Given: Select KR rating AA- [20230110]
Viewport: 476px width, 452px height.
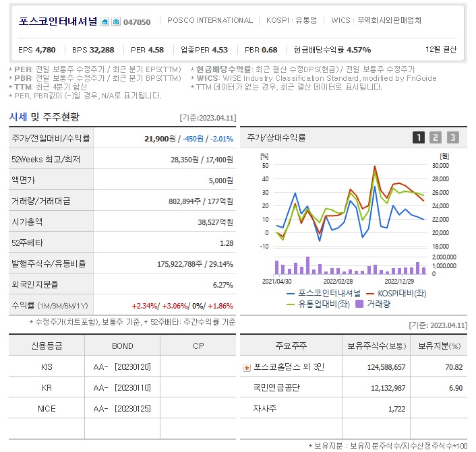Looking at the screenshot, I should (x=122, y=388).
